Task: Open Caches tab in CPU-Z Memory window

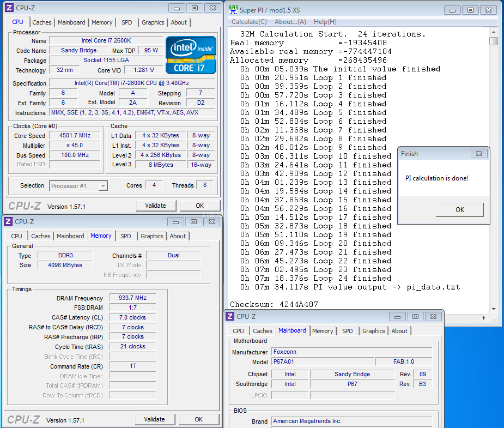Action: tap(41, 236)
